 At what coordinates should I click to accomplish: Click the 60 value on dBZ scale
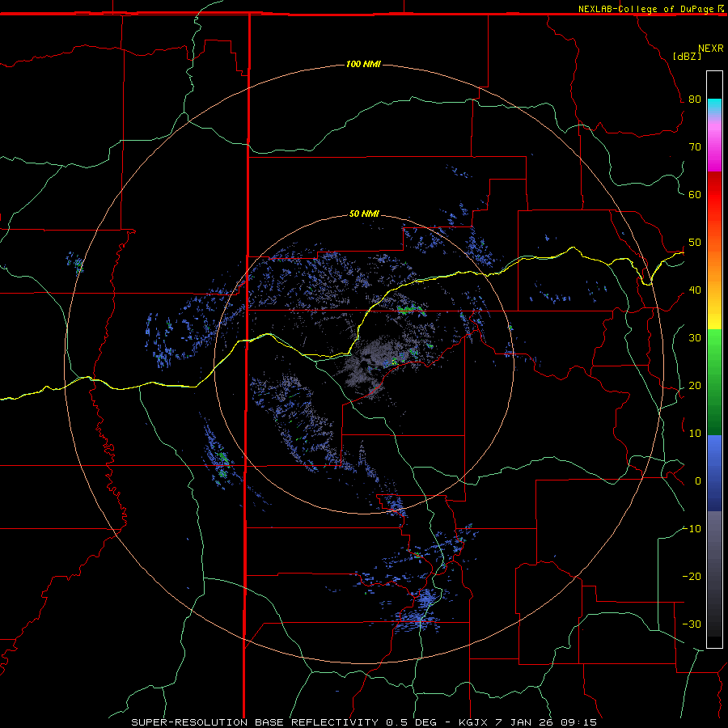(695, 195)
